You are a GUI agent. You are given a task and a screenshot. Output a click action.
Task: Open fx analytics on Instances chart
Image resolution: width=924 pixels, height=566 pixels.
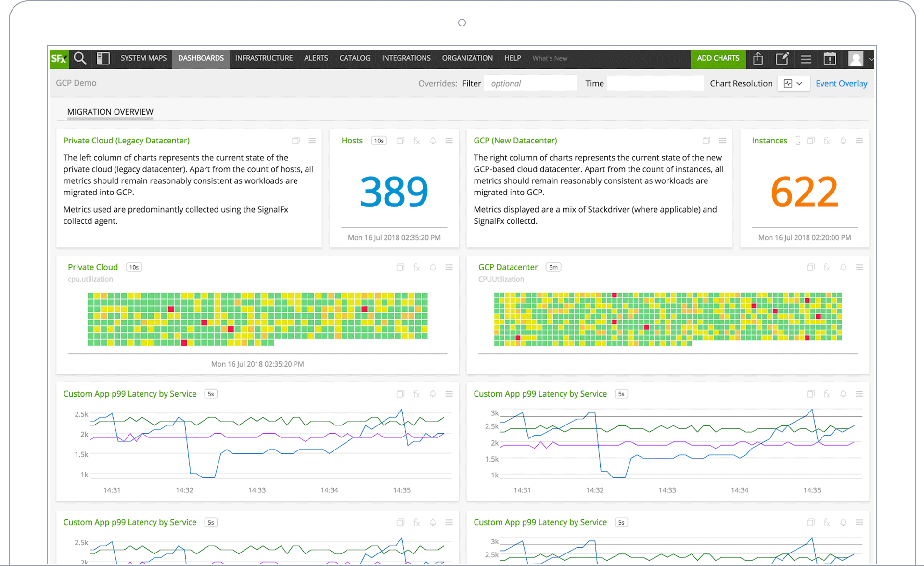[827, 141]
